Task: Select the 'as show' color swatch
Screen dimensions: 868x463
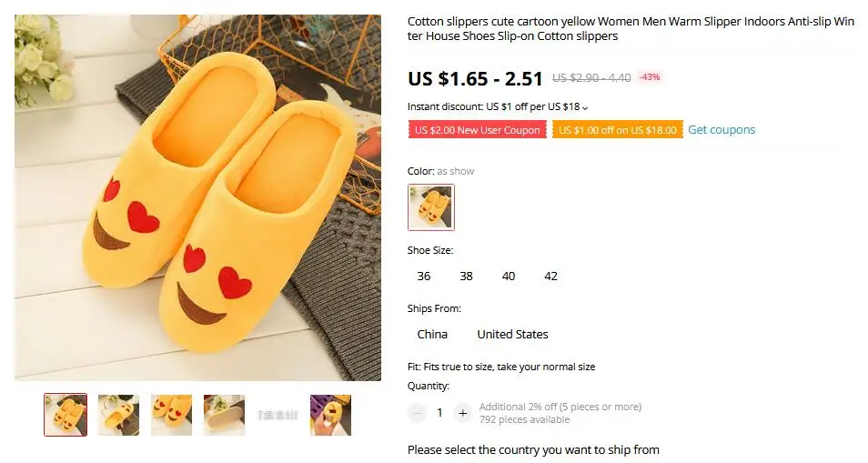Action: point(431,207)
